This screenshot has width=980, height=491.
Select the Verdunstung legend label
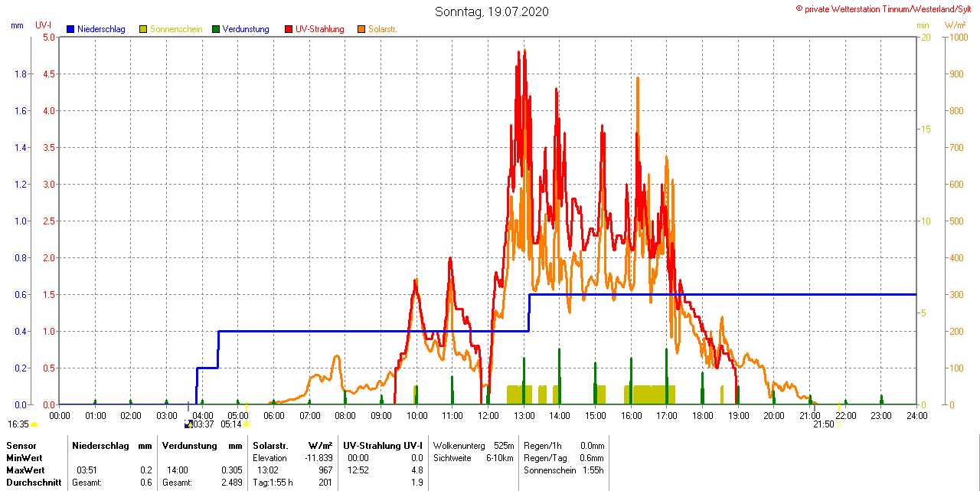tap(246, 29)
